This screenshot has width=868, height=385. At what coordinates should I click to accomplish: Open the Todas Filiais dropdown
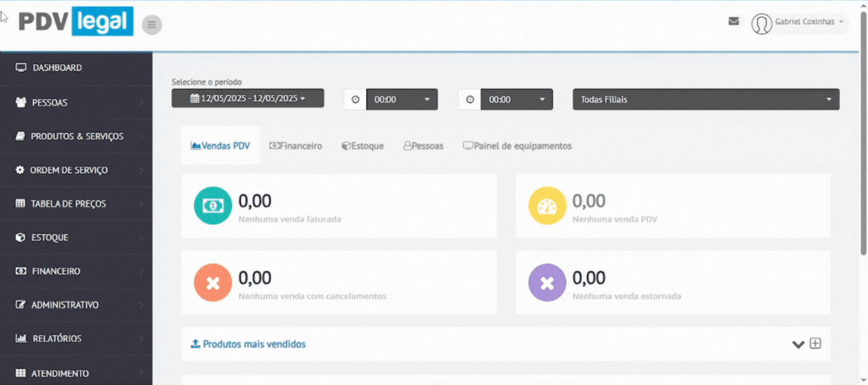[706, 99]
